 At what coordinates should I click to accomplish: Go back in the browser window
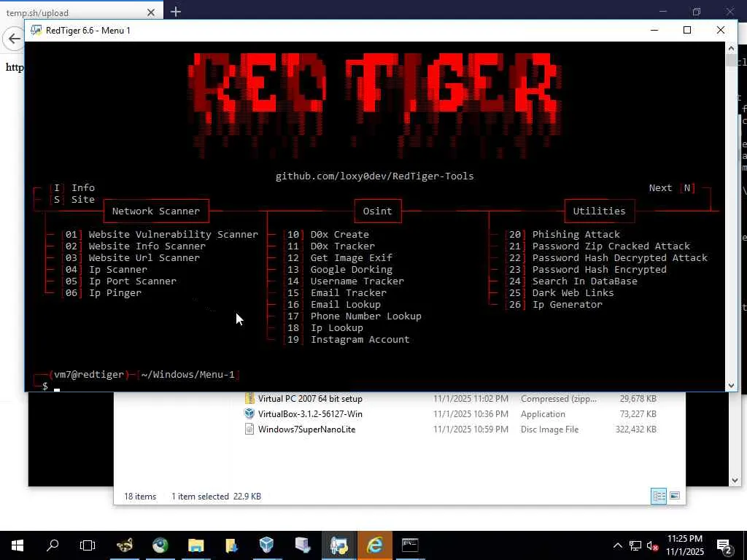click(x=15, y=39)
